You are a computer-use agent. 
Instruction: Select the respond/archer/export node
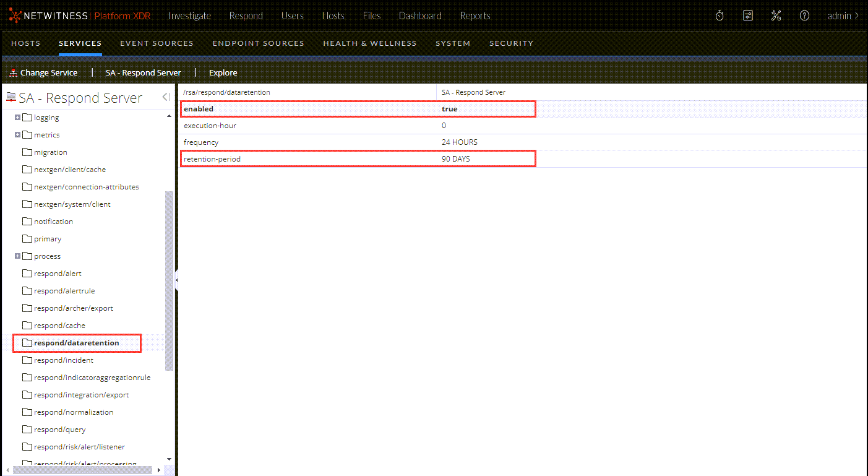point(74,308)
